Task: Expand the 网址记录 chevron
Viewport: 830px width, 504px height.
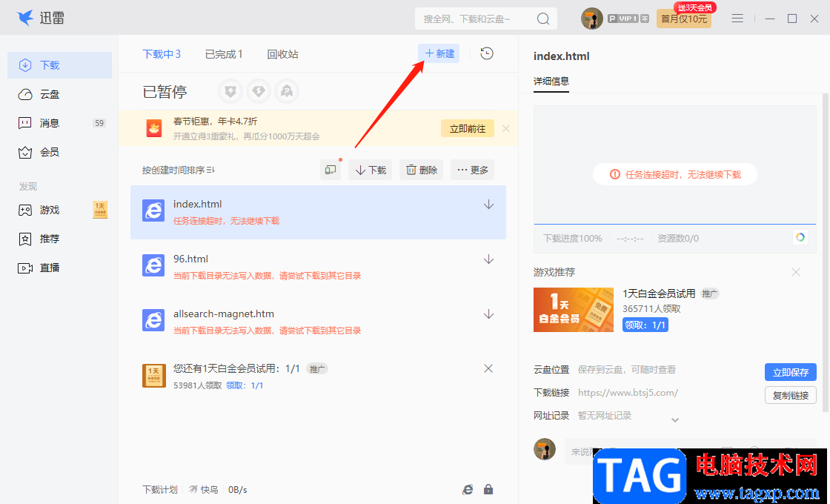Action: coord(675,420)
